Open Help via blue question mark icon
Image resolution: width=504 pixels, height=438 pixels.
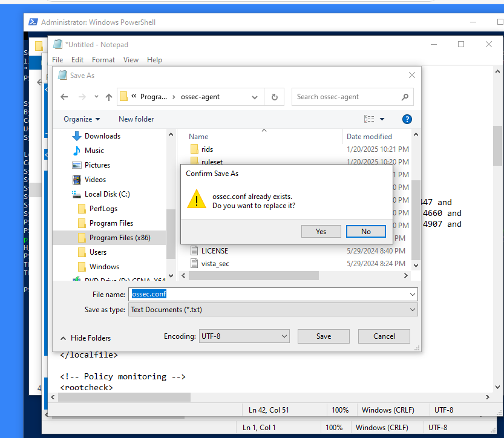pos(407,119)
